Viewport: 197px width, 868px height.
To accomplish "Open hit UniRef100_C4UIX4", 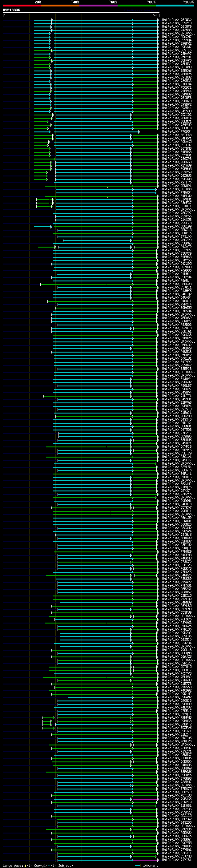I will point(177,423).
